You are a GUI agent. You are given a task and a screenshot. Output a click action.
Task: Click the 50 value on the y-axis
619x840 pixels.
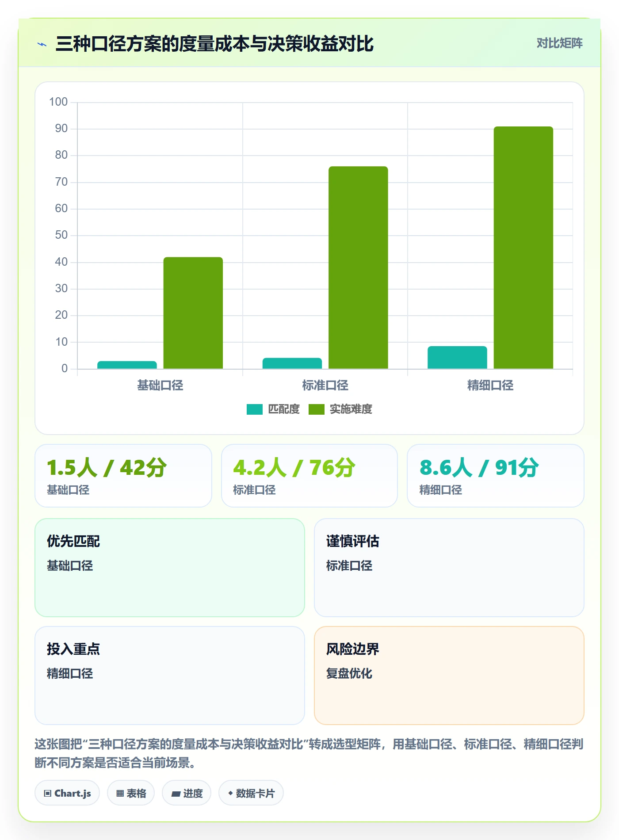click(61, 235)
